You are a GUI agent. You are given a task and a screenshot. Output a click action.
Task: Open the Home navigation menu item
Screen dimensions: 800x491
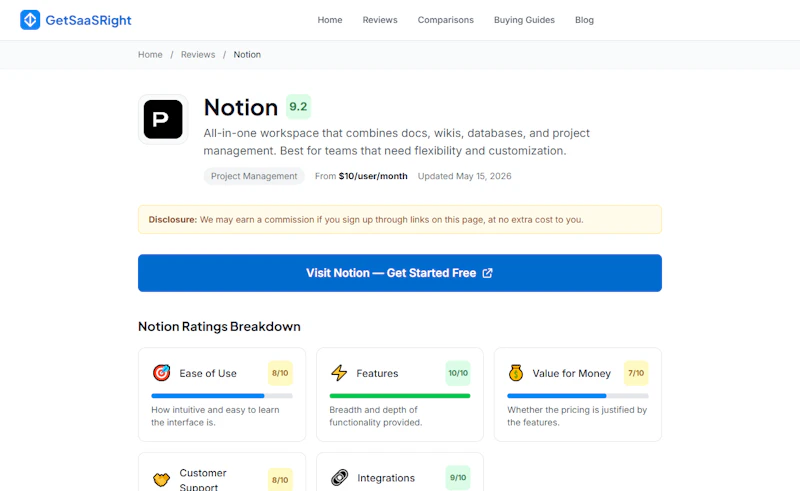point(330,20)
